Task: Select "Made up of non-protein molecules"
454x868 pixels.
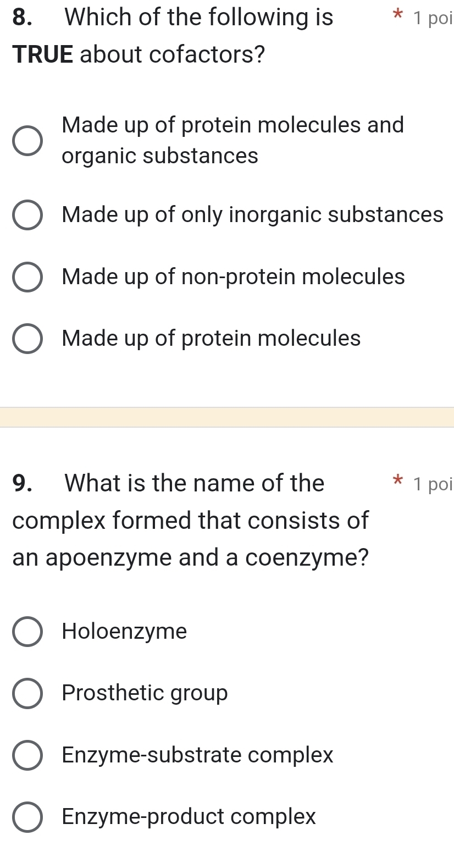Action: coord(28,277)
